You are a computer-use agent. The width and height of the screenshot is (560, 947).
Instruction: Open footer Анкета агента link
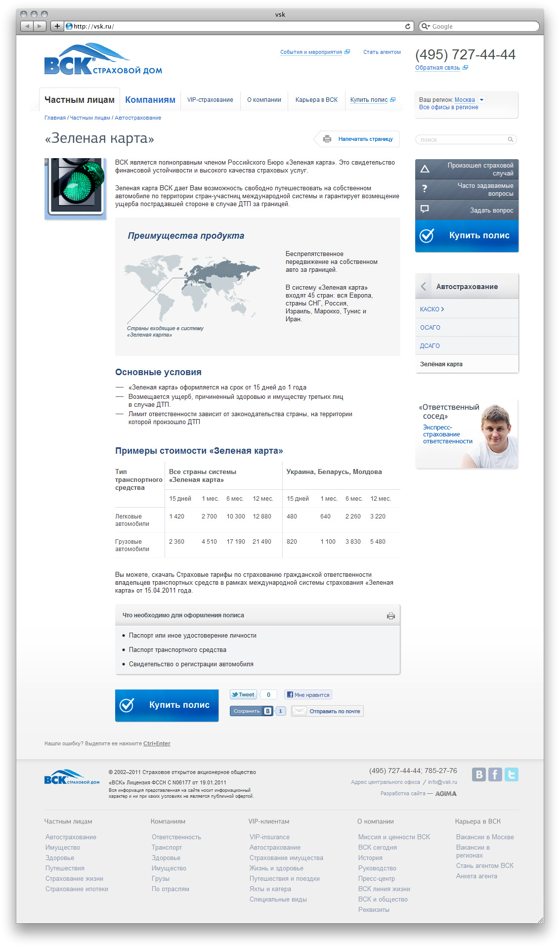(x=476, y=876)
